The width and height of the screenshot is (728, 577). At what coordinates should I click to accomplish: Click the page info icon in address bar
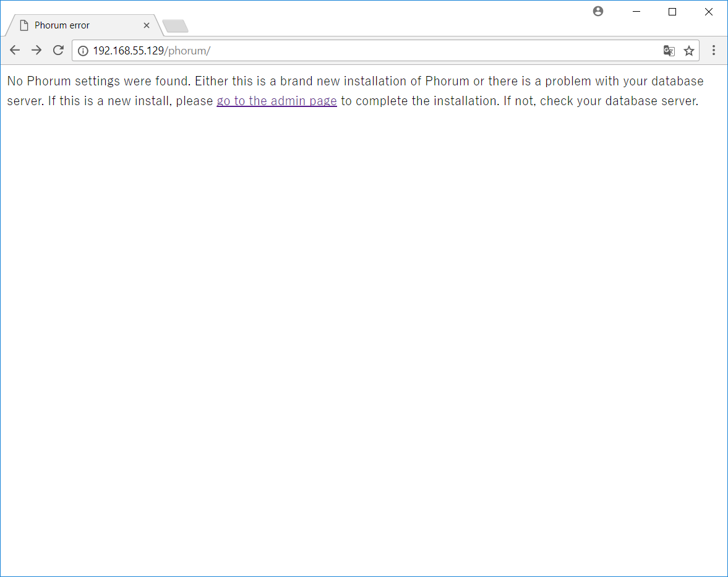(x=83, y=50)
